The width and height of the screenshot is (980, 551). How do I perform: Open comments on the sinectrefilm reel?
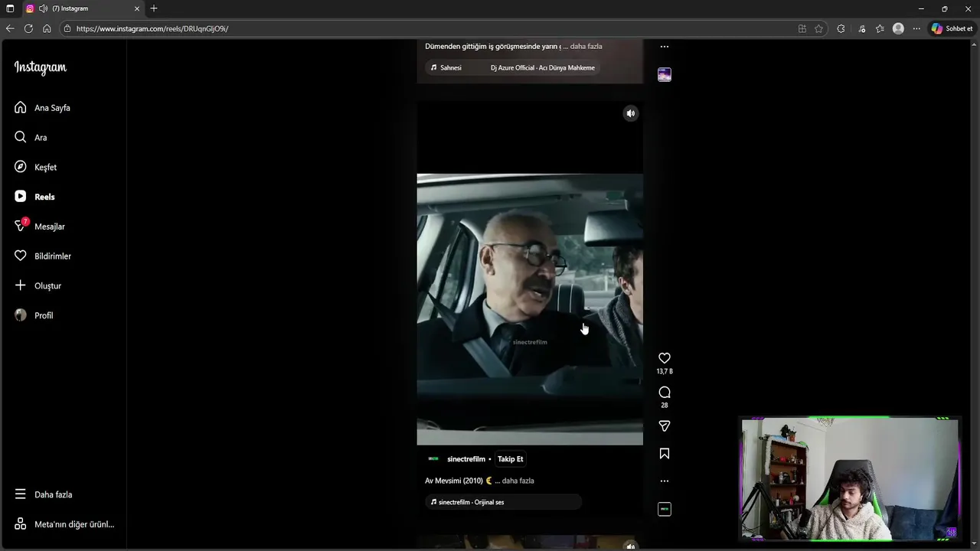tap(665, 392)
